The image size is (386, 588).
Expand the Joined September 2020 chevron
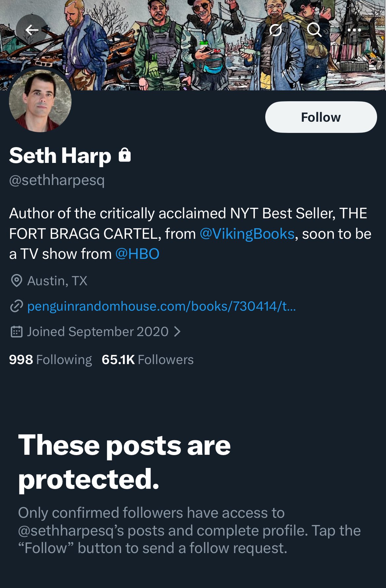[177, 331]
